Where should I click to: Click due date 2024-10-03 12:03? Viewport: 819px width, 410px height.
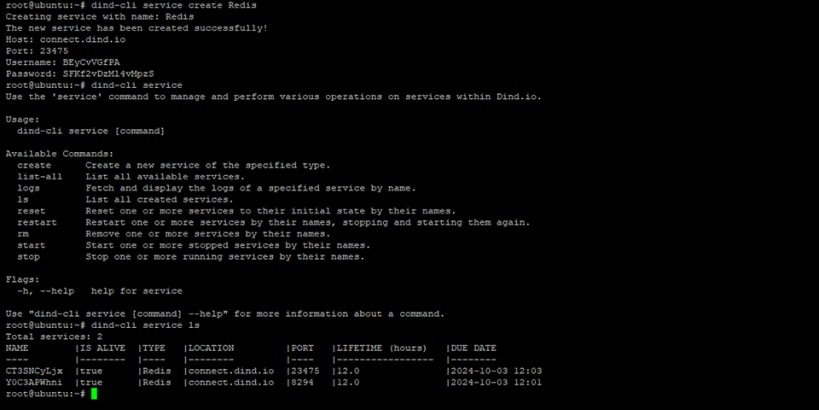click(x=496, y=371)
